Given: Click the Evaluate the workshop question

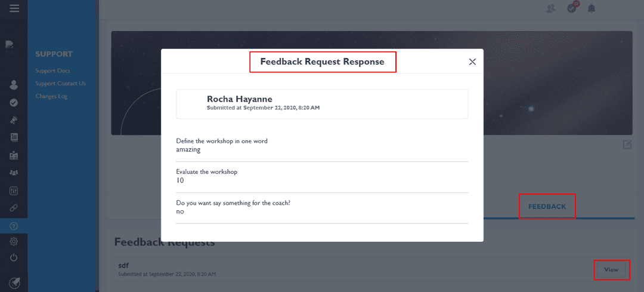Looking at the screenshot, I should (206, 172).
